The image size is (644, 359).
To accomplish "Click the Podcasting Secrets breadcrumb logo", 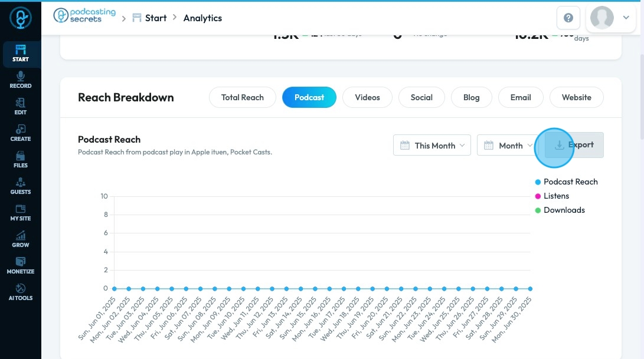I will tap(84, 15).
